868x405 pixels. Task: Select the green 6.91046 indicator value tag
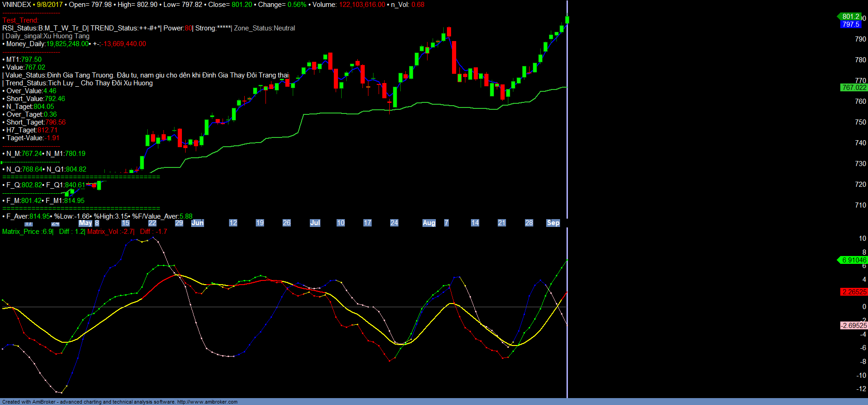[x=854, y=260]
